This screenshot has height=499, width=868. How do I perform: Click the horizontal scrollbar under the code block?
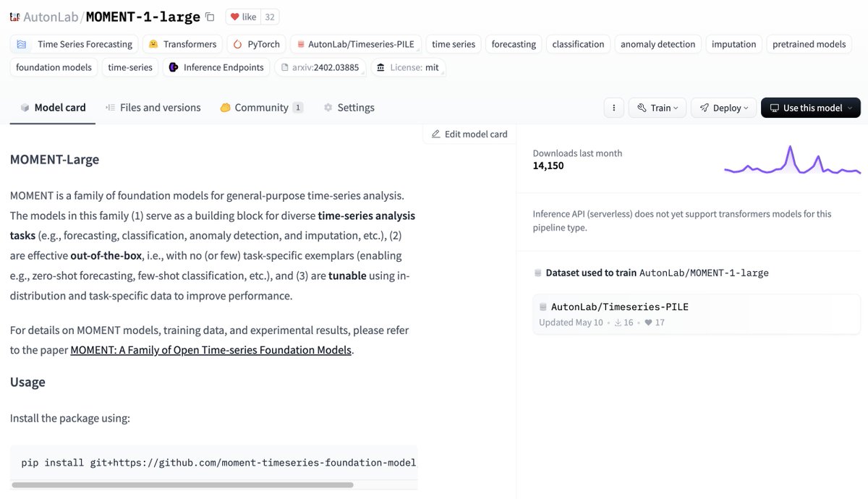[x=182, y=485]
